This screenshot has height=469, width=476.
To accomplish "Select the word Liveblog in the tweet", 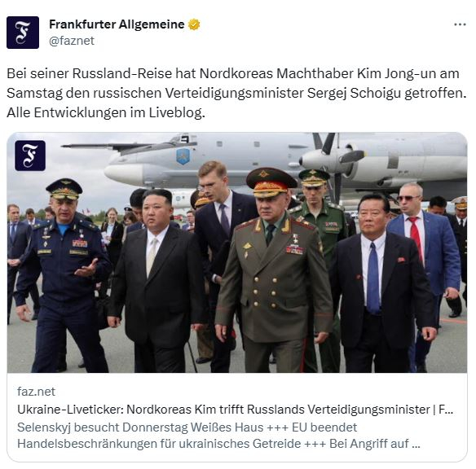I will click(x=177, y=113).
